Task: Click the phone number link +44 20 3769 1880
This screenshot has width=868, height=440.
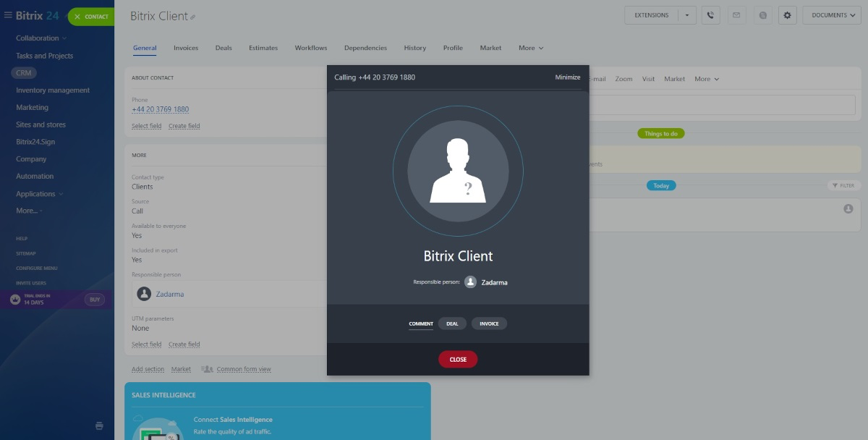Action: pos(160,109)
